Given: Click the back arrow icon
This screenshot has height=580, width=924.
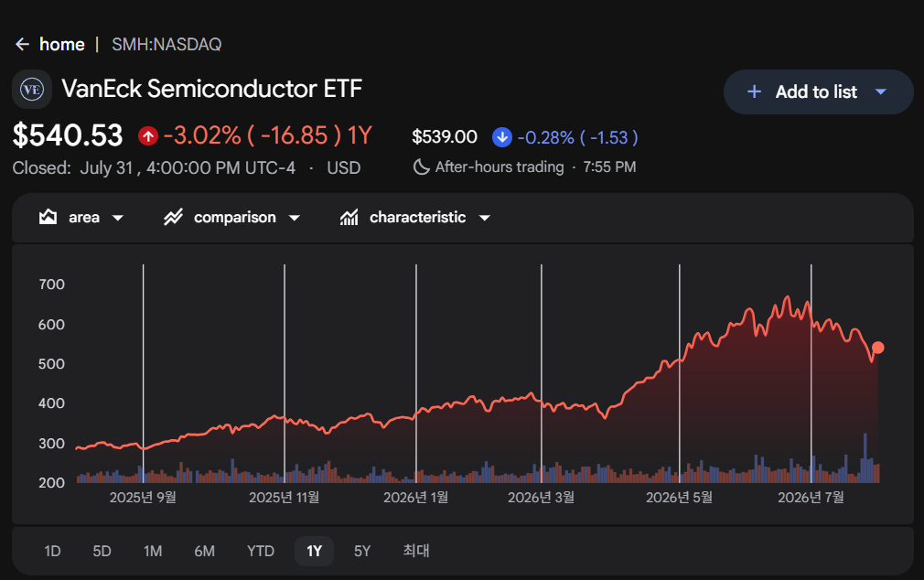Looking at the screenshot, I should (x=22, y=44).
